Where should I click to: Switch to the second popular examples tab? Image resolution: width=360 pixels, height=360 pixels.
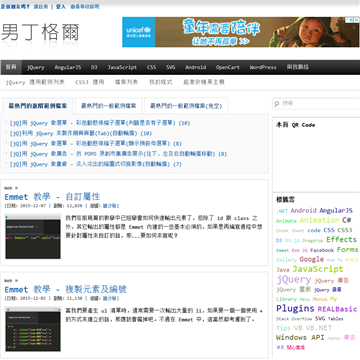point(109,106)
